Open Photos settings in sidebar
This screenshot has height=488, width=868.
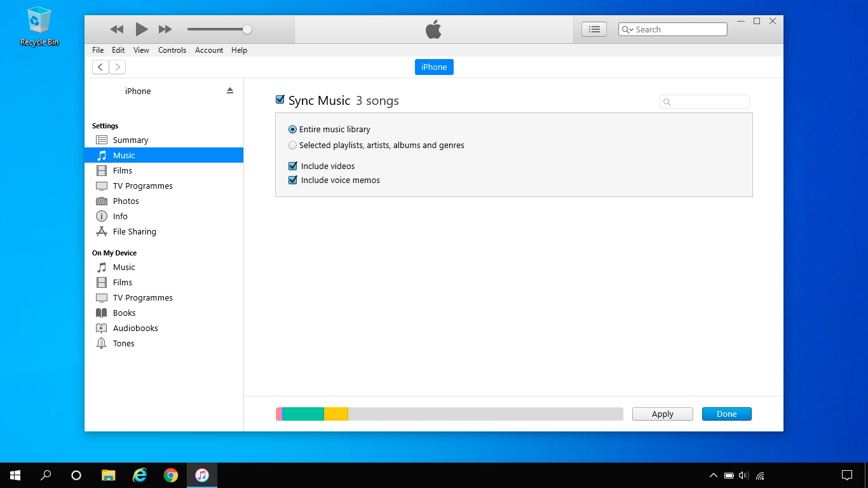(x=126, y=201)
